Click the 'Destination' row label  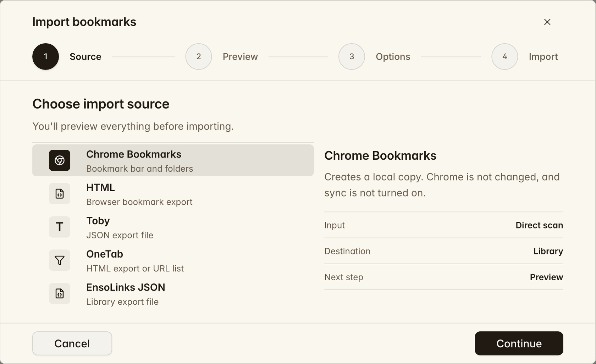coord(347,251)
